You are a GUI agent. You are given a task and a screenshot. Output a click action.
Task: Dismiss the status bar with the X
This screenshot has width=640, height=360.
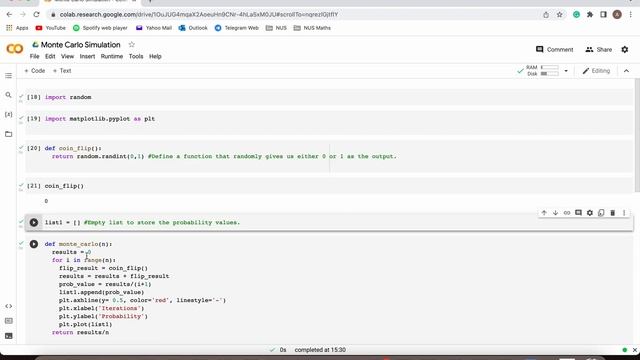tap(635, 350)
